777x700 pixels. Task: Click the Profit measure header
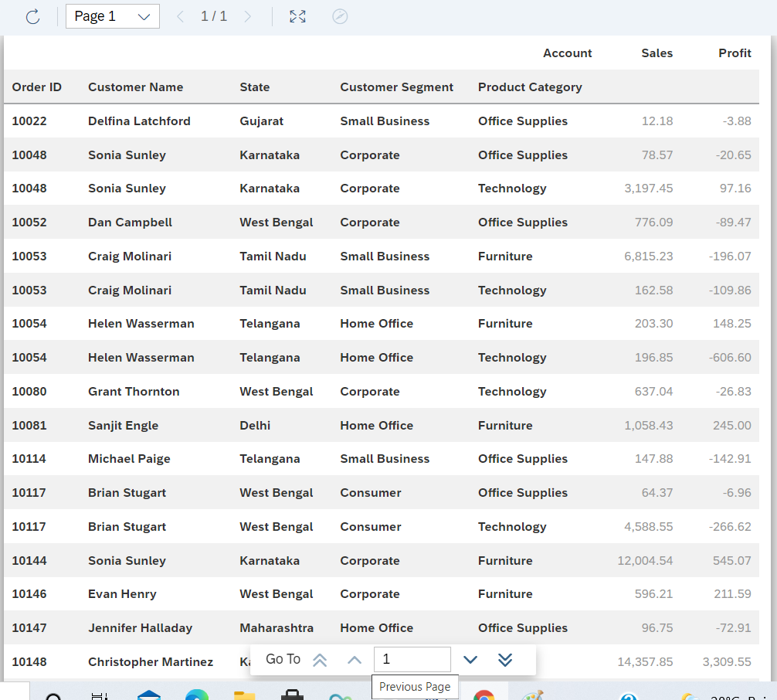[735, 53]
